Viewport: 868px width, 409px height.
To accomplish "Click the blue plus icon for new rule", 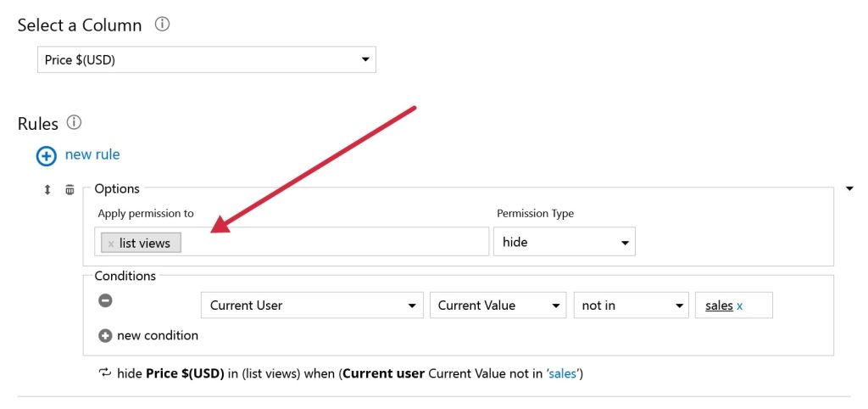I will point(47,156).
